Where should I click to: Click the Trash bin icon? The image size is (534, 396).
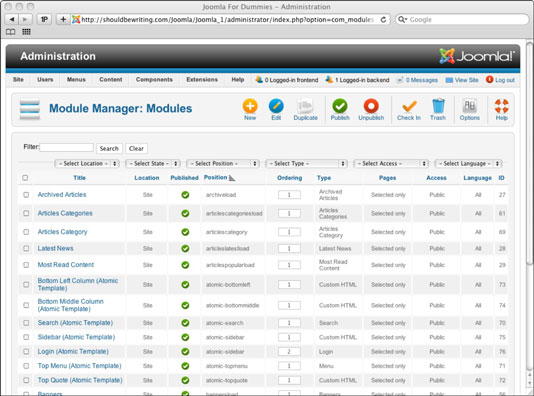438,106
